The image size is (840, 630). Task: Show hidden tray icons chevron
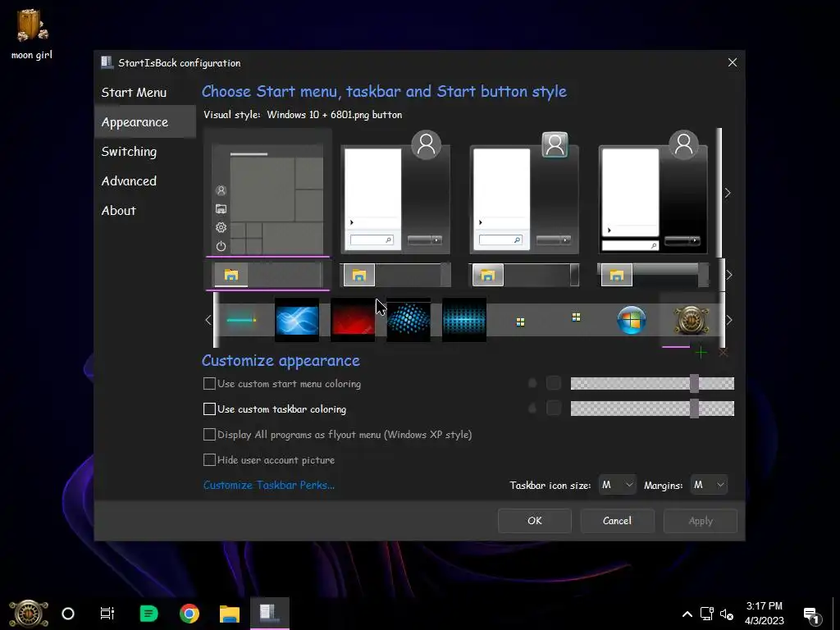687,614
